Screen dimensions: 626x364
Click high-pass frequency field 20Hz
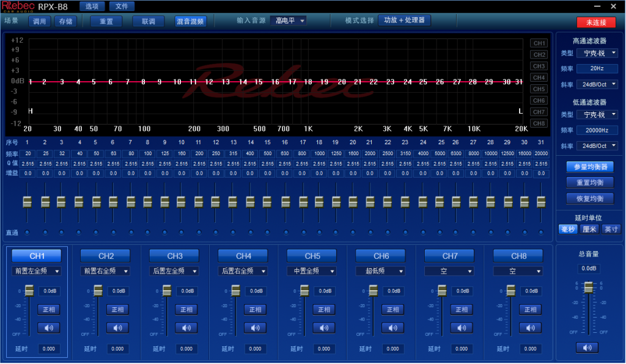click(x=597, y=68)
